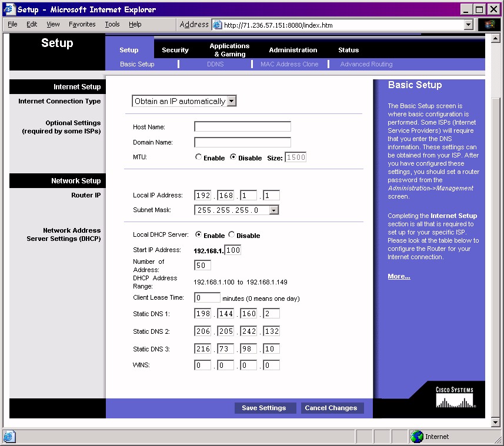Expand the Subnet Mask dropdown
This screenshot has width=504, height=446.
(x=274, y=210)
